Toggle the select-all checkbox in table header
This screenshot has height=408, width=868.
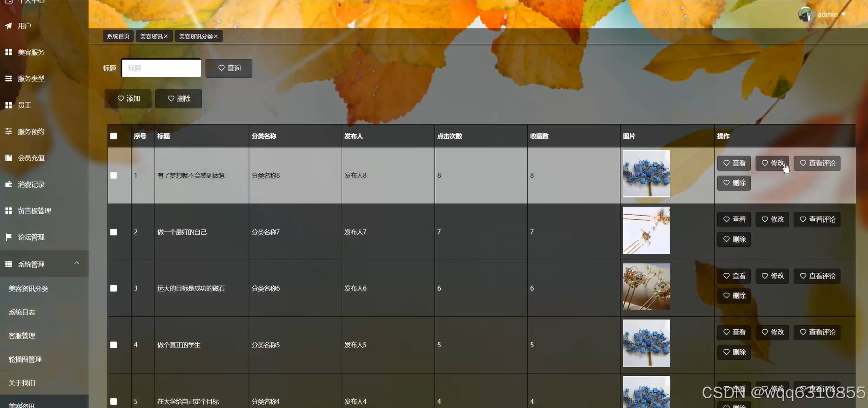coord(114,136)
